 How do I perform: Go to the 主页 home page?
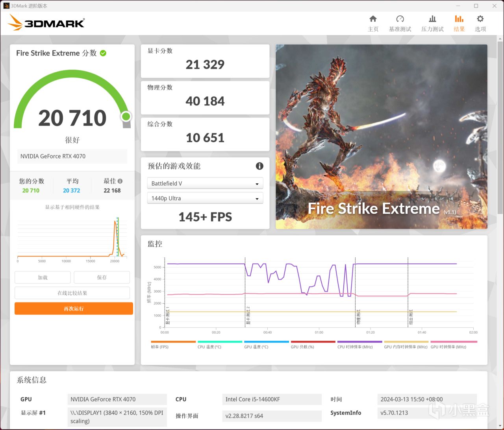pyautogui.click(x=373, y=24)
